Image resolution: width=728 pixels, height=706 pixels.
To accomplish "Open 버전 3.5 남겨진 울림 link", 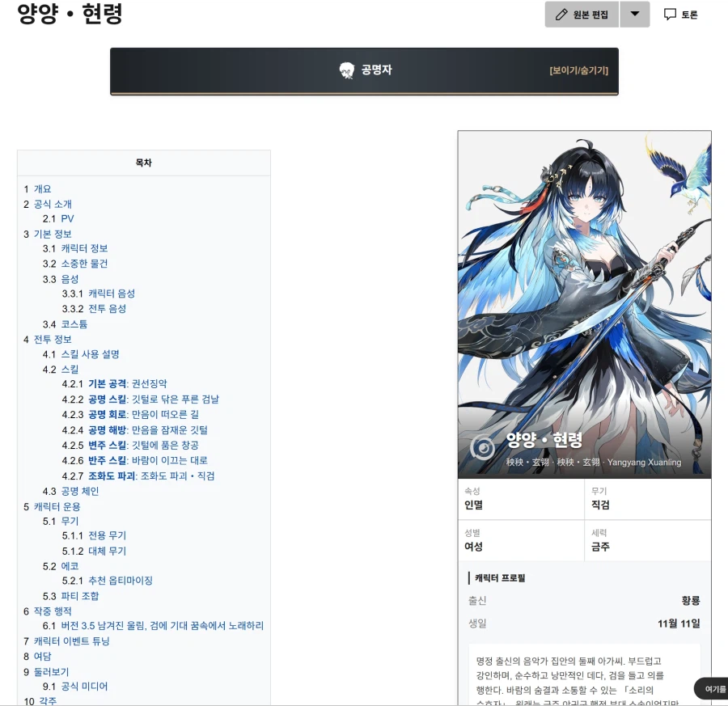I will coord(162,626).
